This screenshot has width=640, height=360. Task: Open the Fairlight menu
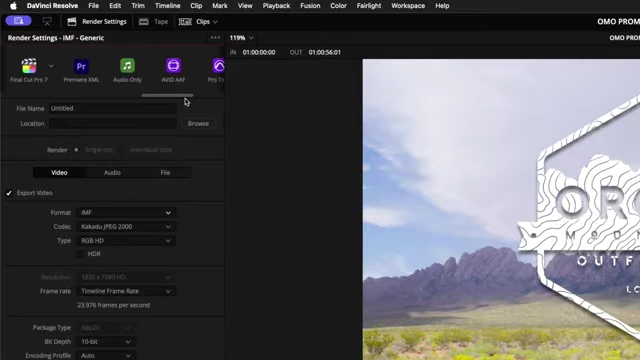coord(369,6)
